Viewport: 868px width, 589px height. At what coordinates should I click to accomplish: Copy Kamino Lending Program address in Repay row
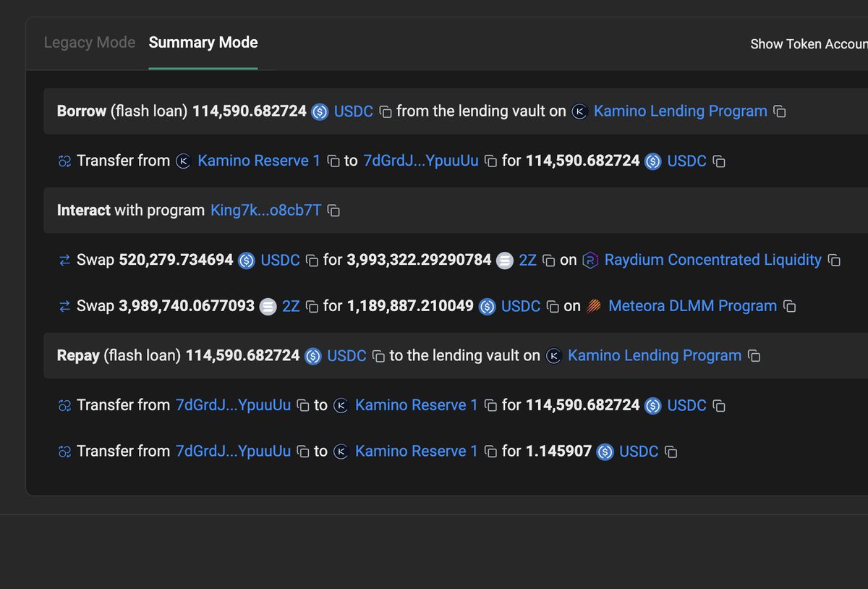pyautogui.click(x=754, y=356)
